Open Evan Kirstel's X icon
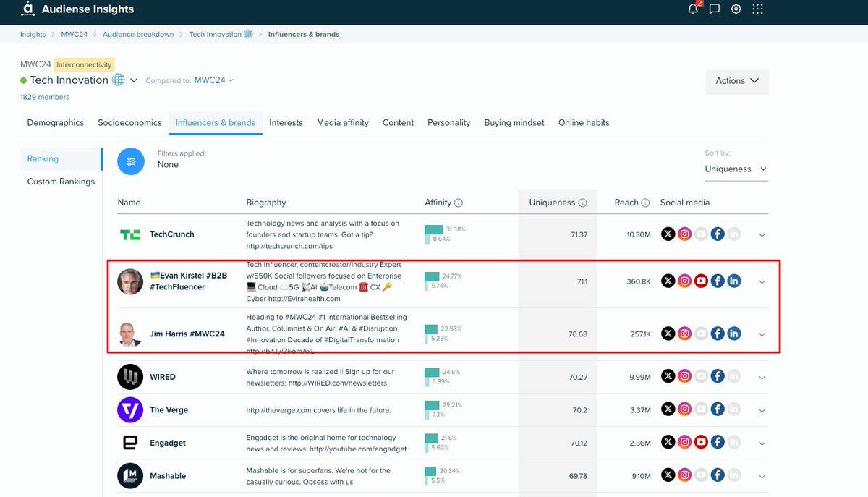868x497 pixels. pyautogui.click(x=668, y=281)
